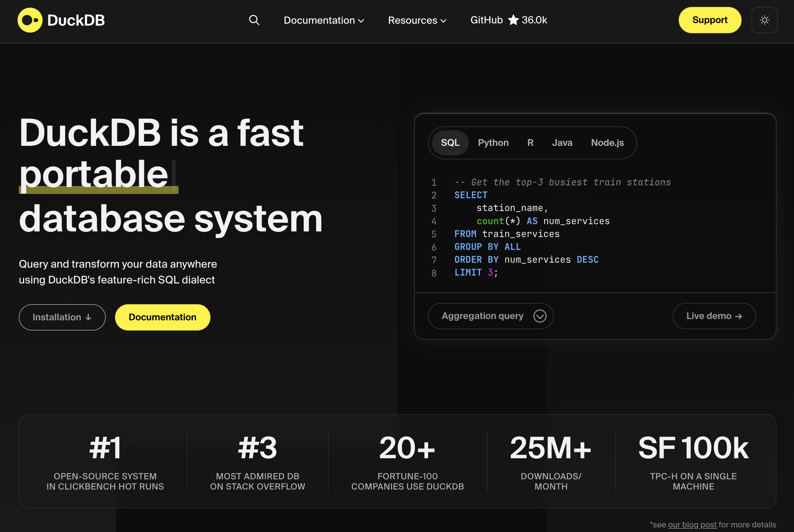The width and height of the screenshot is (794, 532).
Task: Click the DuckDB duck logo icon
Action: point(30,20)
